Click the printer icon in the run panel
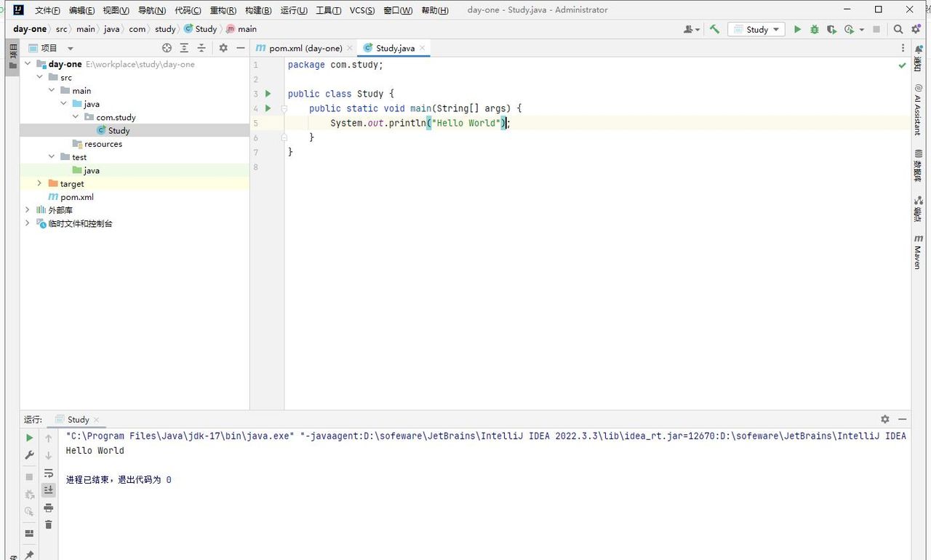The image size is (931, 560). 49,508
